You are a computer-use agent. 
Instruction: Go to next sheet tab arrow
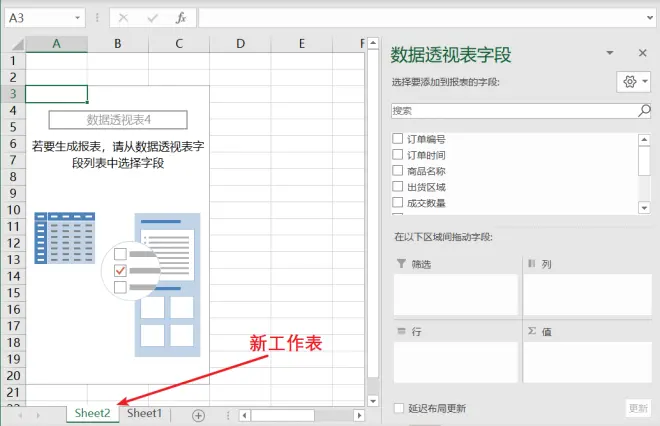click(38, 415)
